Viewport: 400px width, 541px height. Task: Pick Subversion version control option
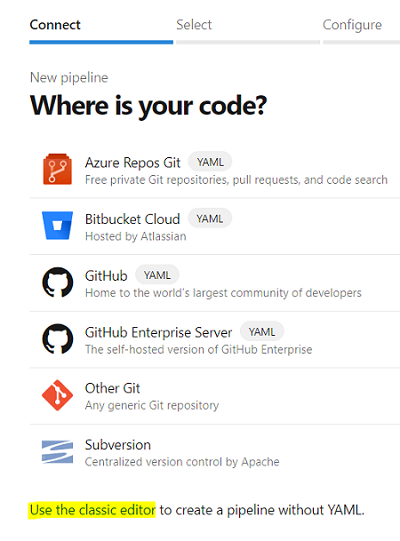215,452
